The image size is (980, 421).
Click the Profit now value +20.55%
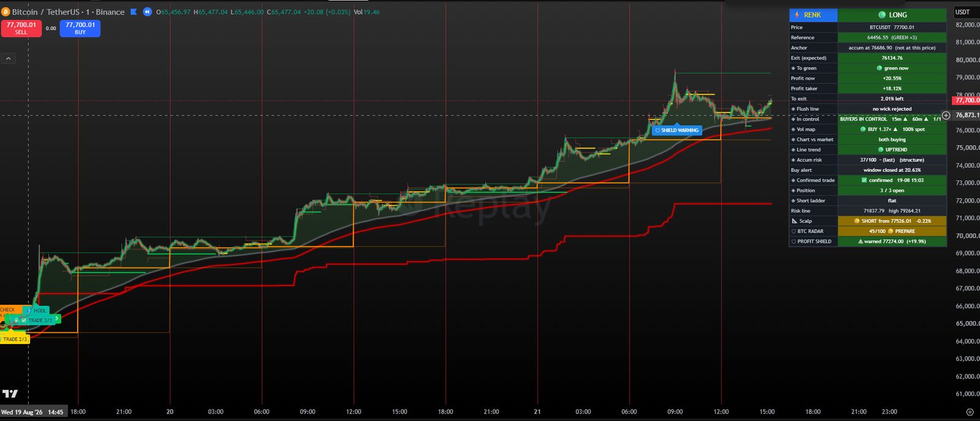coord(892,78)
